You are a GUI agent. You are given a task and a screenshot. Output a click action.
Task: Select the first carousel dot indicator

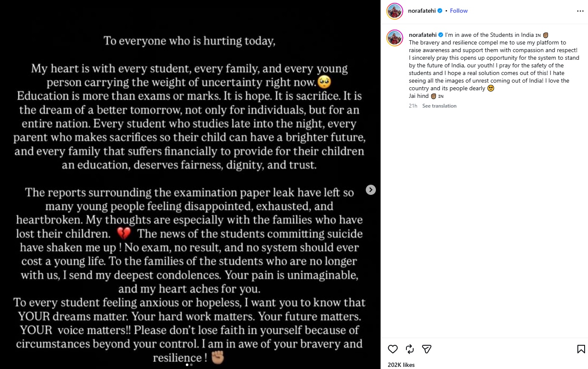point(187,365)
